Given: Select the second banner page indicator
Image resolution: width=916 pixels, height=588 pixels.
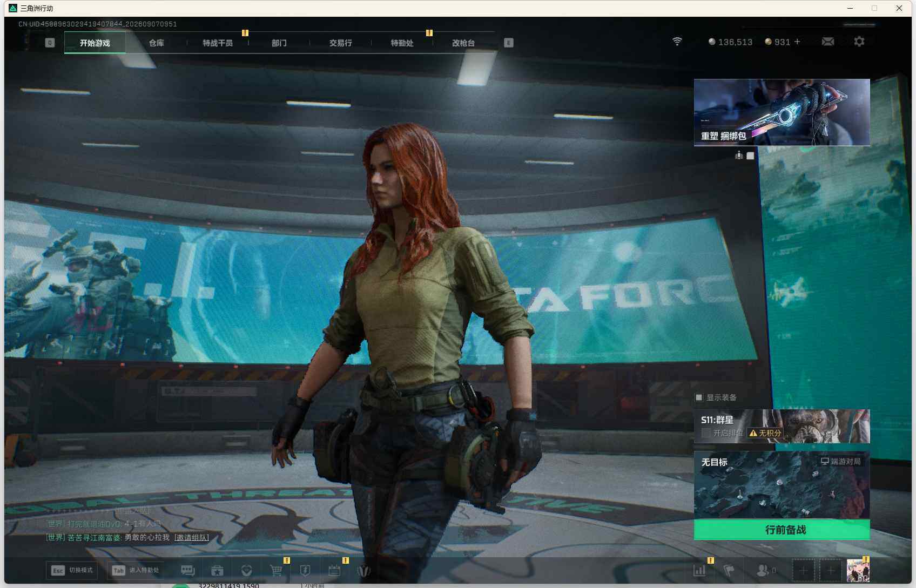Looking at the screenshot, I should point(750,156).
